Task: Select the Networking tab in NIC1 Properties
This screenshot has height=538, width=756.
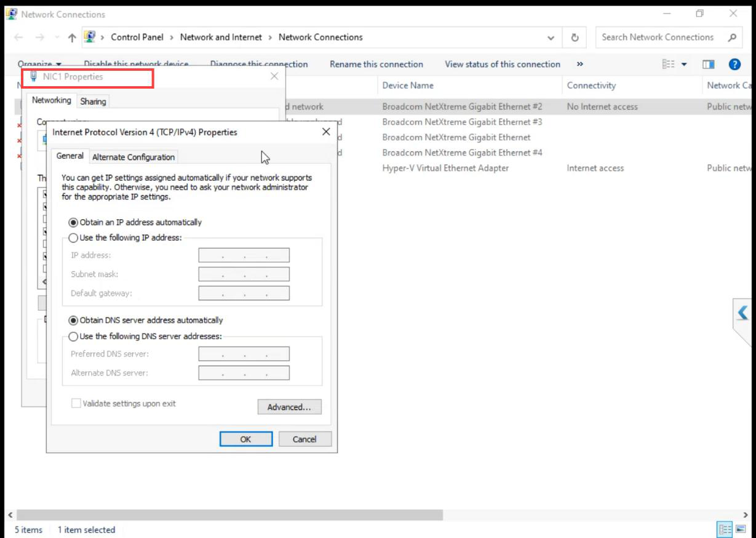Action: pos(52,100)
